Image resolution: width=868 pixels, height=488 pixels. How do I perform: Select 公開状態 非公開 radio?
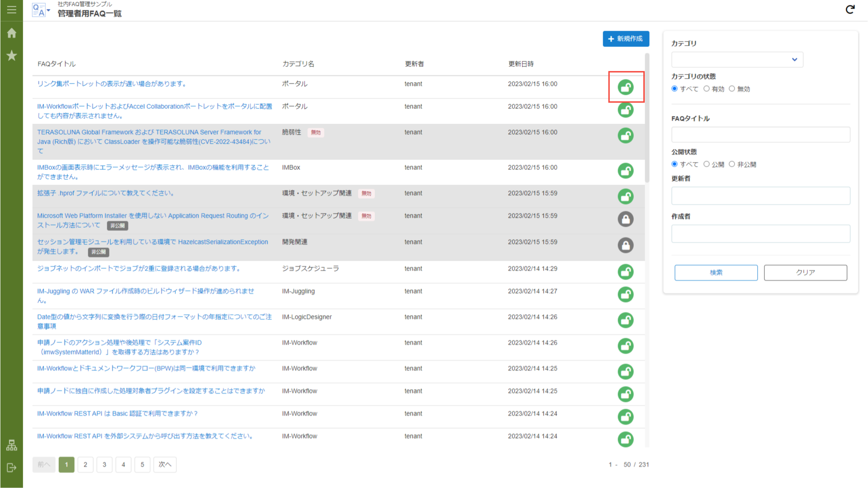[x=731, y=164]
